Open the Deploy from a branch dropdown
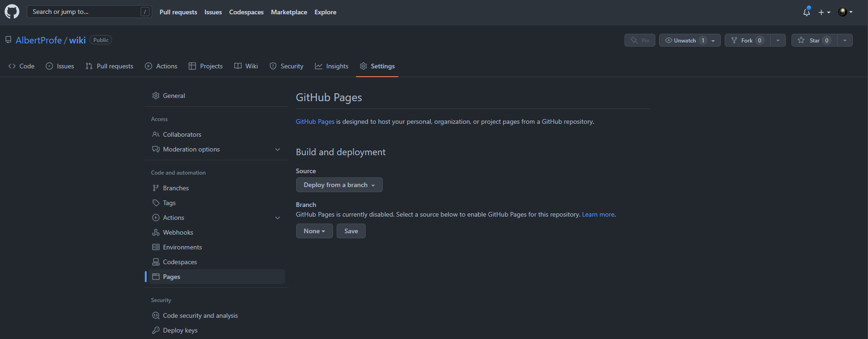This screenshot has height=339, width=868. pos(339,185)
